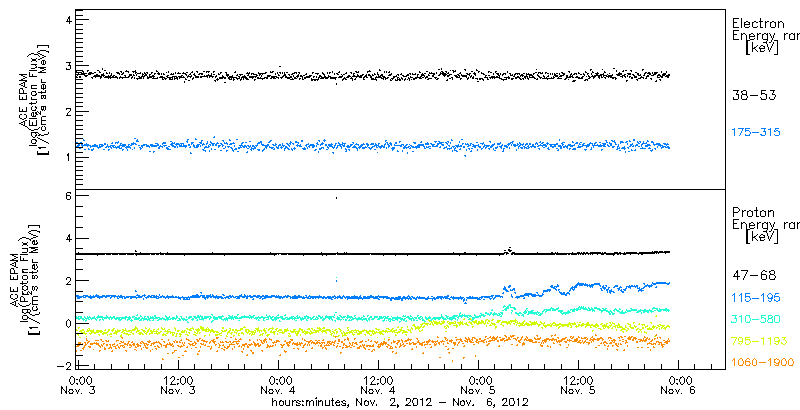Click the 0:00 Nov. 6 axis label
The width and height of the screenshot is (800, 410).
(679, 385)
